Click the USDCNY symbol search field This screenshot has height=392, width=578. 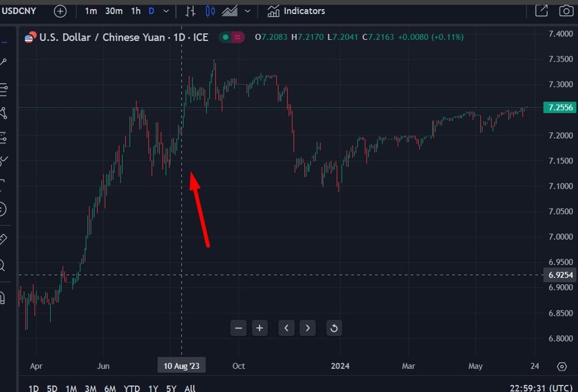[x=19, y=11]
